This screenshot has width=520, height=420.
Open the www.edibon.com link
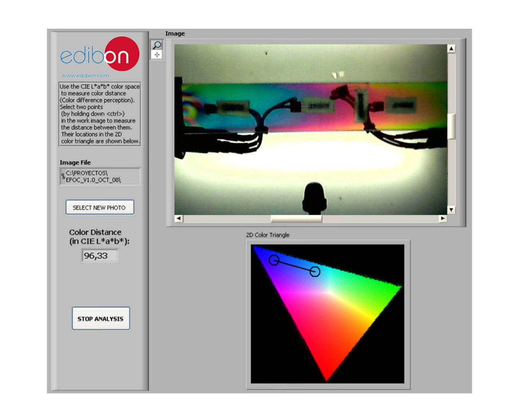pyautogui.click(x=85, y=75)
